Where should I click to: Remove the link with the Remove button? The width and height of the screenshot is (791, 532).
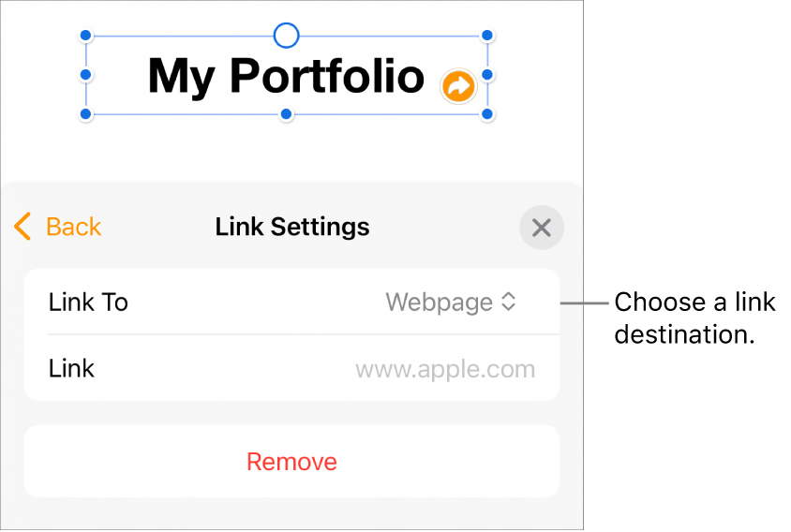(291, 462)
